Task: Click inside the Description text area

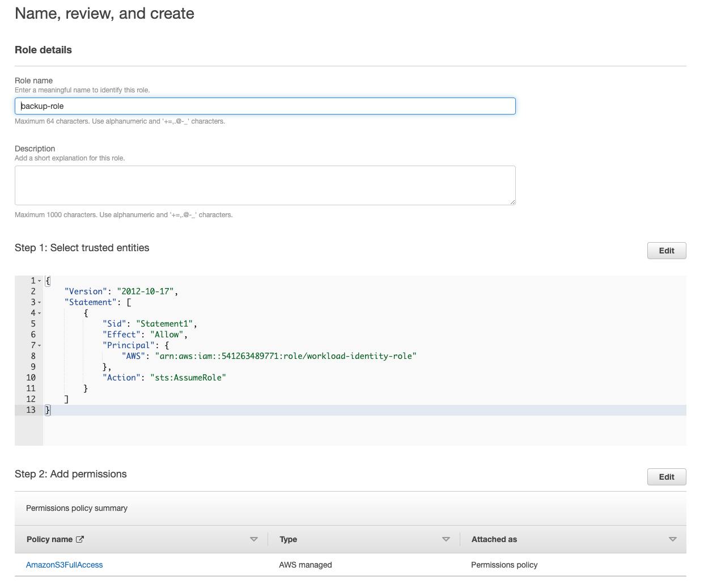Action: 265,185
